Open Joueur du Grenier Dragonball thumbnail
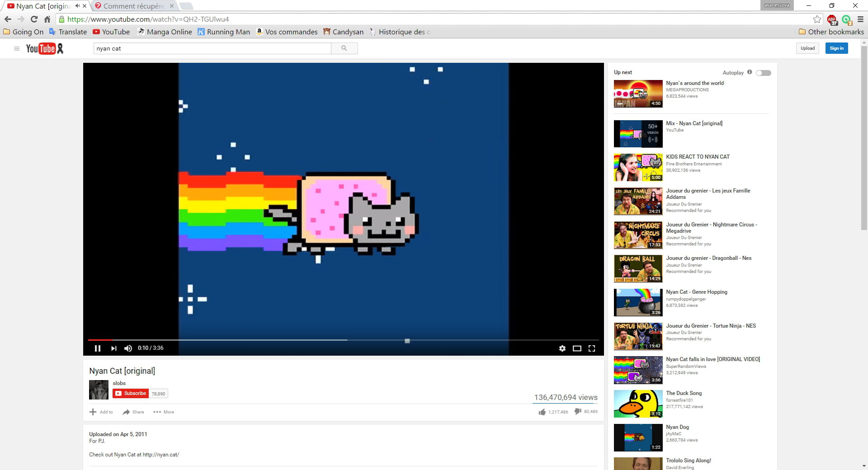This screenshot has height=470, width=868. point(638,268)
